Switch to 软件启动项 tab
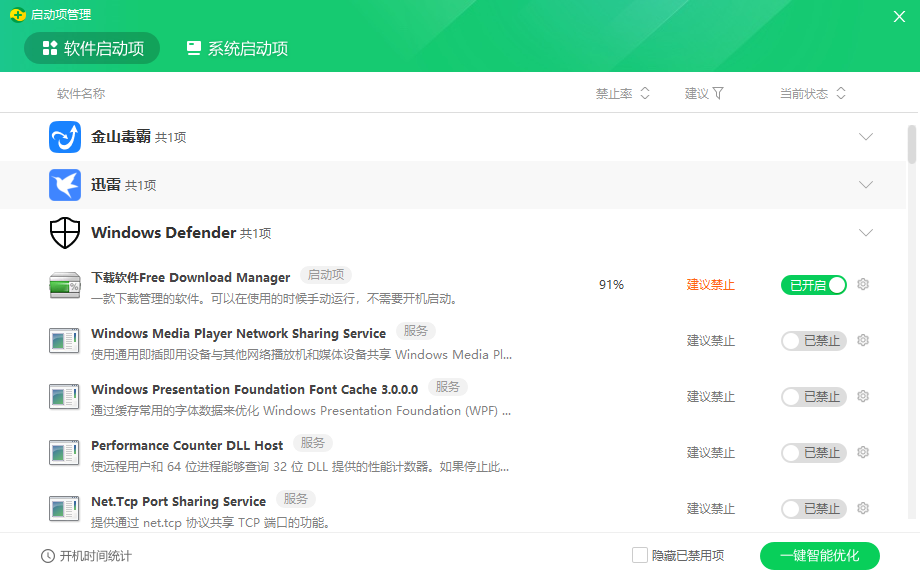 tap(92, 48)
